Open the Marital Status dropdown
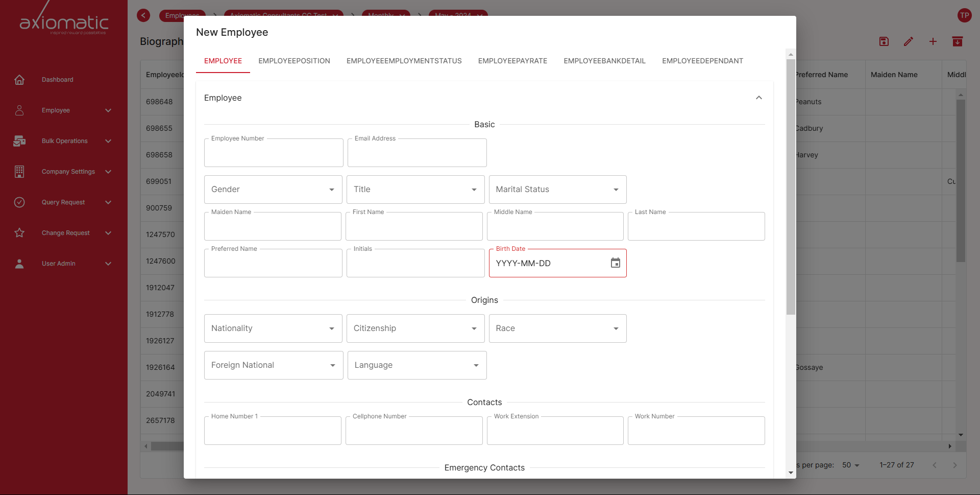The image size is (980, 495). tap(557, 190)
